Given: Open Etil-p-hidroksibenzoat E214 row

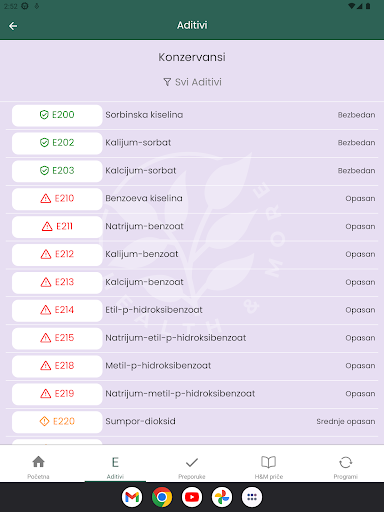Looking at the screenshot, I should click(x=192, y=310).
